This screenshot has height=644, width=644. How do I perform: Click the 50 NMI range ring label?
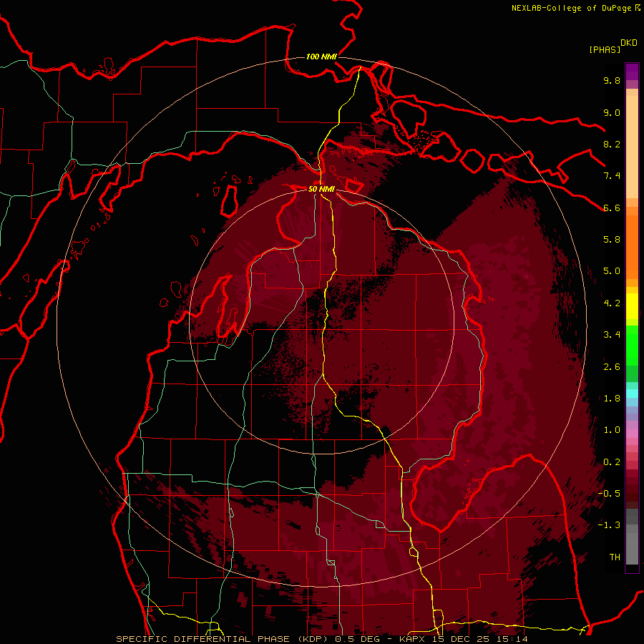[321, 189]
